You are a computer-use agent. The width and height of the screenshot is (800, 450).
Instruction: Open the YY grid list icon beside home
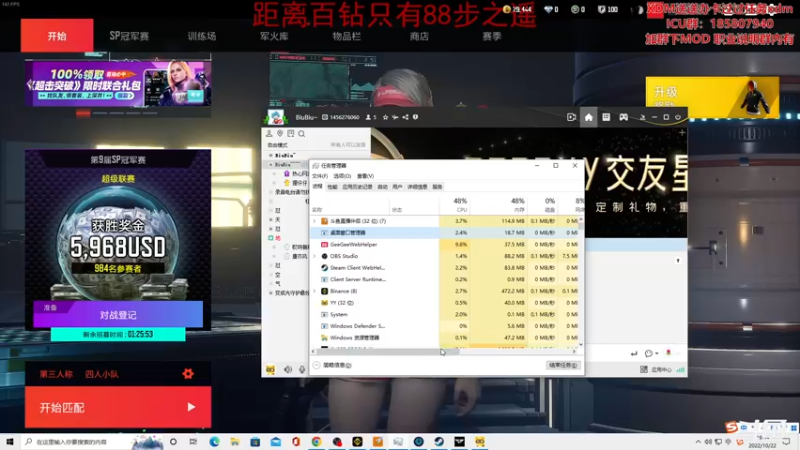[x=606, y=117]
